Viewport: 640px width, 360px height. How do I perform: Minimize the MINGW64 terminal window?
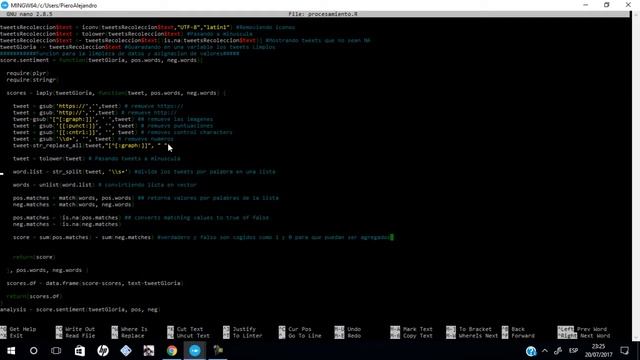coord(586,5)
